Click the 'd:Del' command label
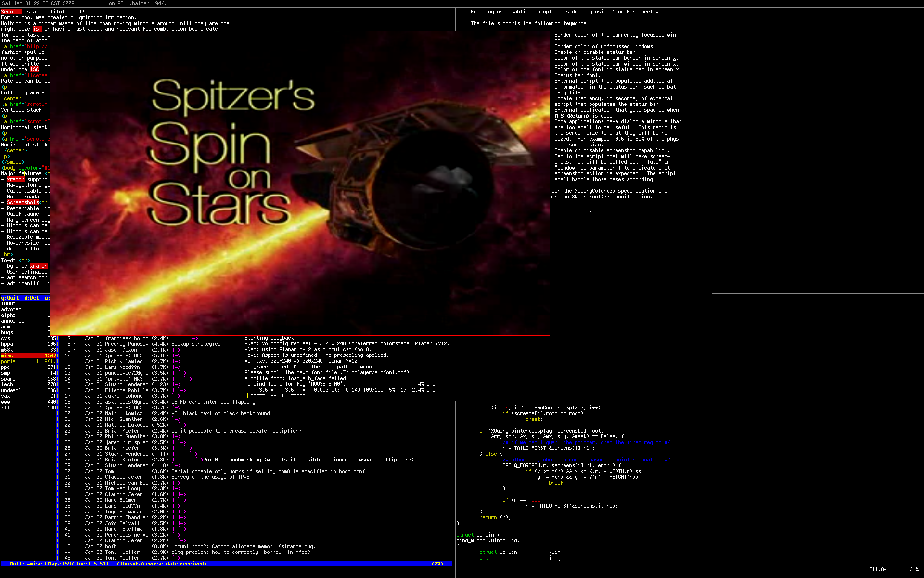Screen dimensions: 924x578 point(30,298)
